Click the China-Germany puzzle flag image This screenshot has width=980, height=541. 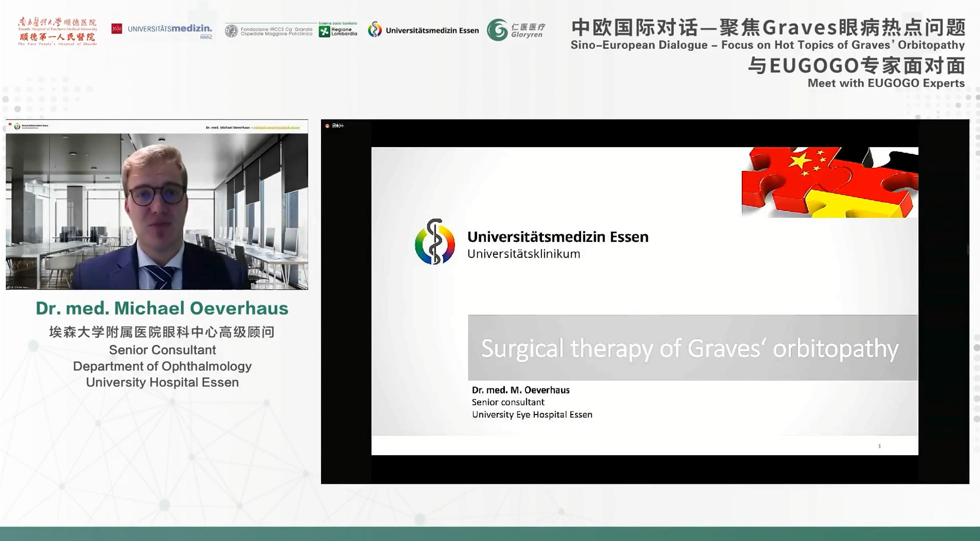click(x=829, y=182)
